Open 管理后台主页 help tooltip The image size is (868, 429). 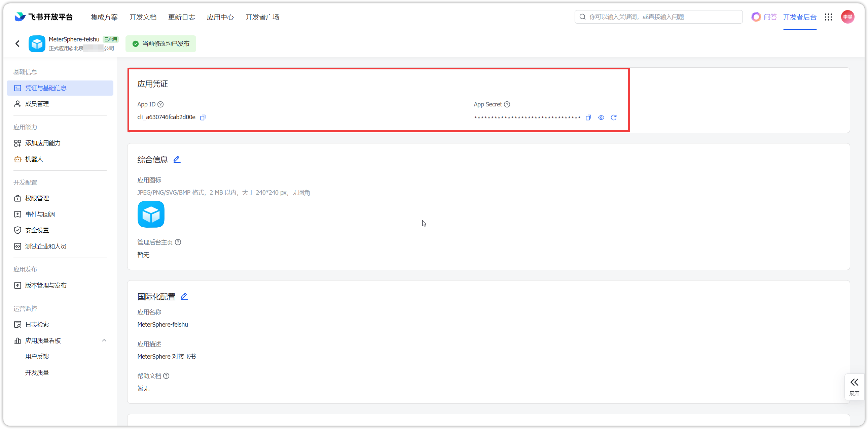coord(178,242)
